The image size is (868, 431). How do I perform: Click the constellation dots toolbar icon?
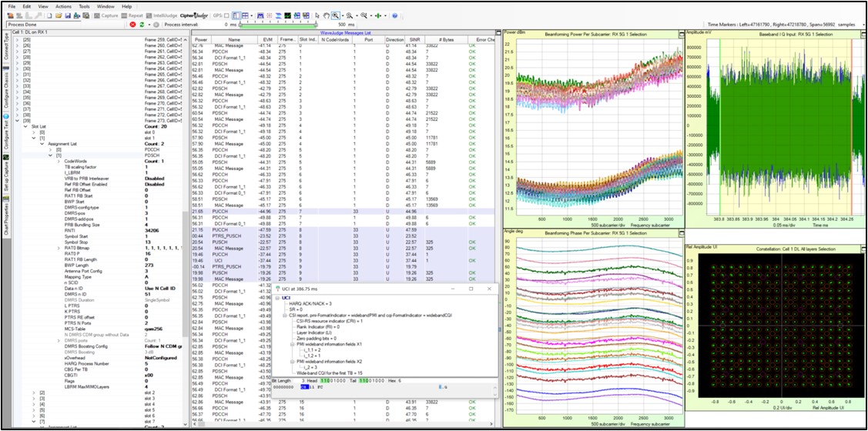coord(269,15)
